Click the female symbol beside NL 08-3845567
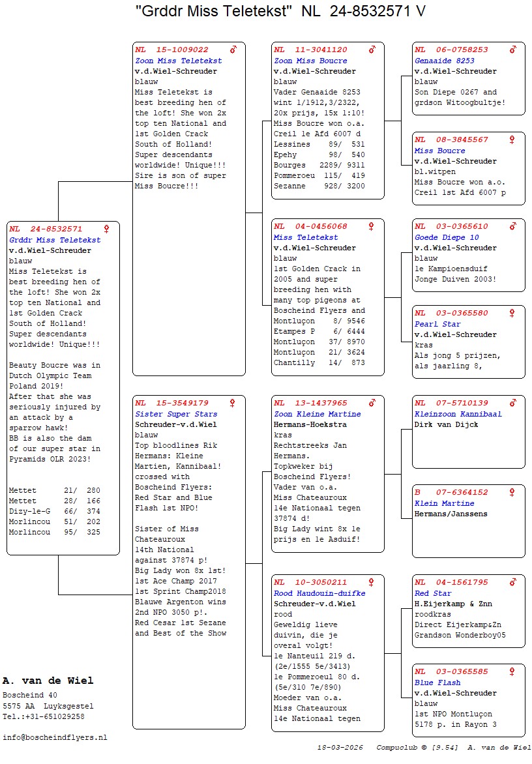Viewport: 532px width, 764px height. pos(512,140)
